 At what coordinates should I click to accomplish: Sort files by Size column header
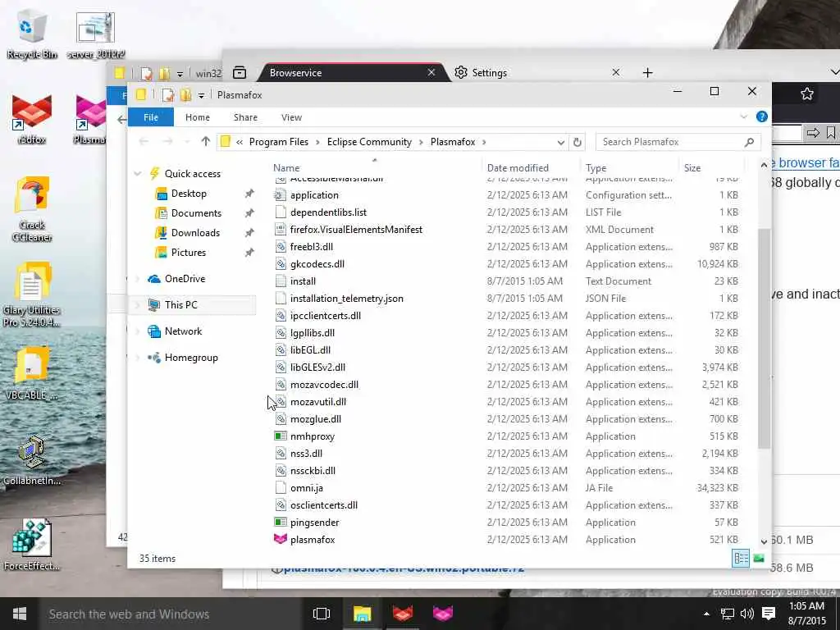tap(692, 167)
